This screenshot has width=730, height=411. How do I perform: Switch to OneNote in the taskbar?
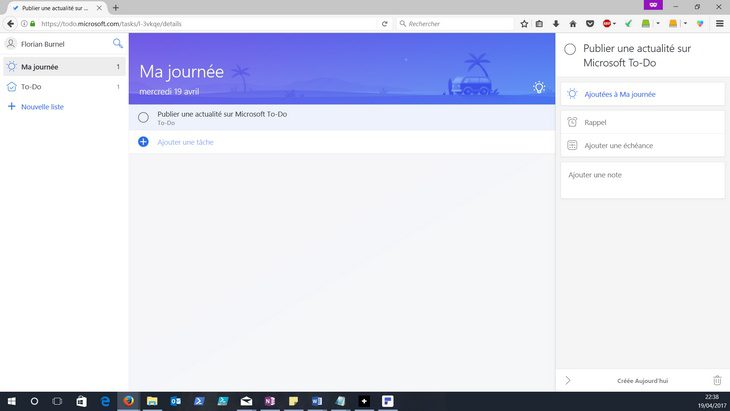coord(270,401)
